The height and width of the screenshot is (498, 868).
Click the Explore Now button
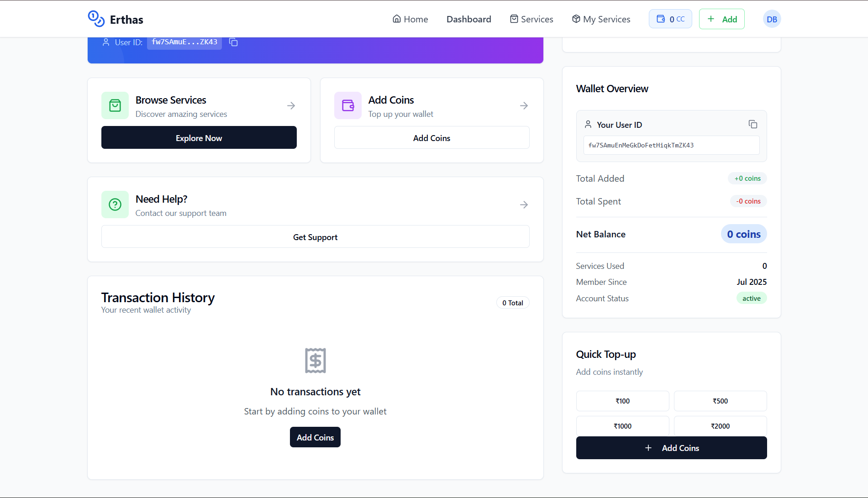[x=199, y=137]
